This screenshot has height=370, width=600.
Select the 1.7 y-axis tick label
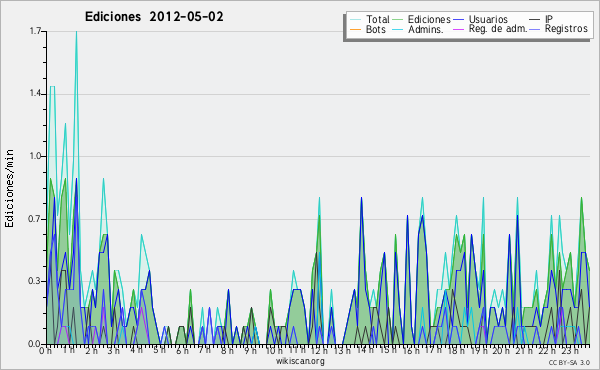click(36, 31)
